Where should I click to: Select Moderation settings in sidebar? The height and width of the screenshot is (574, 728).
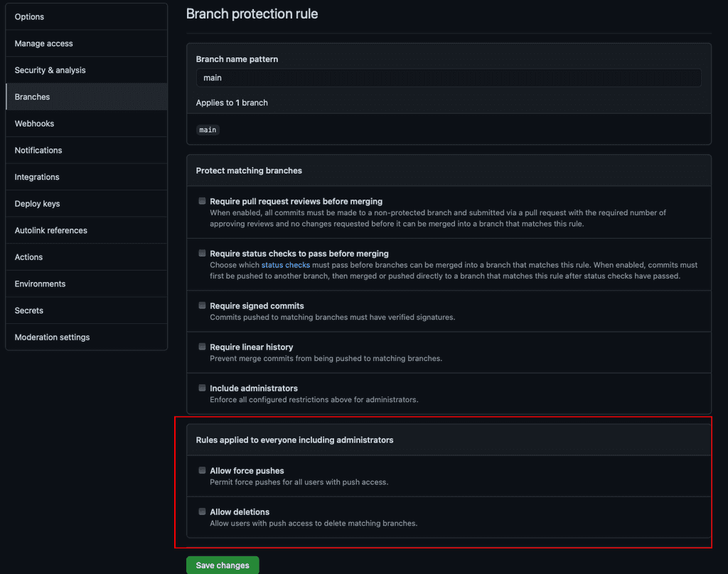point(52,337)
